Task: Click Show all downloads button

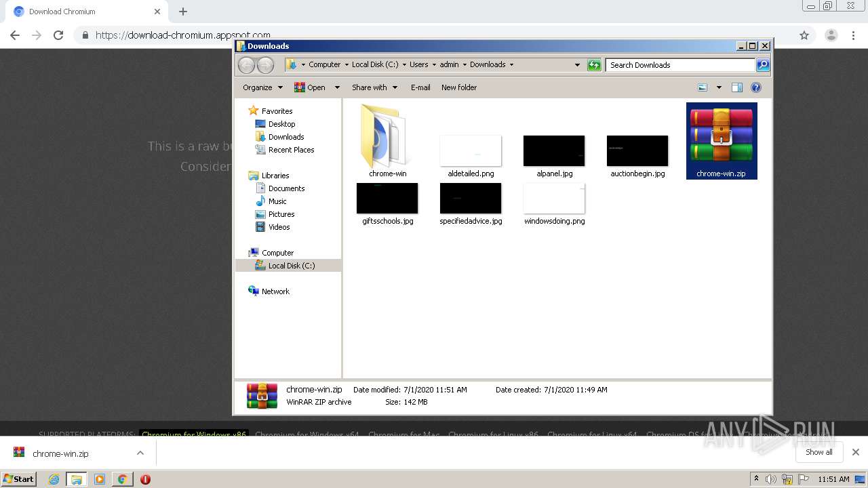Action: pyautogui.click(x=818, y=452)
